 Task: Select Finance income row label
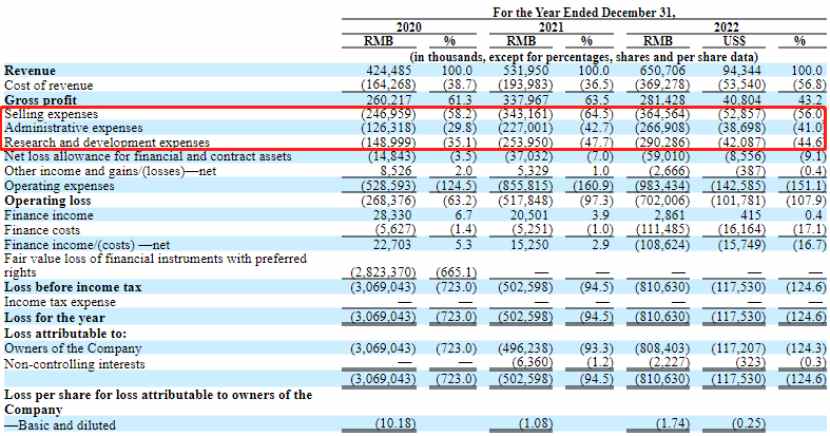tap(49, 215)
